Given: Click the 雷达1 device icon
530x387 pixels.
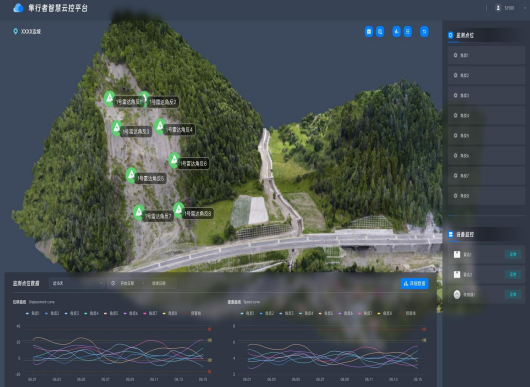Looking at the screenshot, I should (x=457, y=255).
